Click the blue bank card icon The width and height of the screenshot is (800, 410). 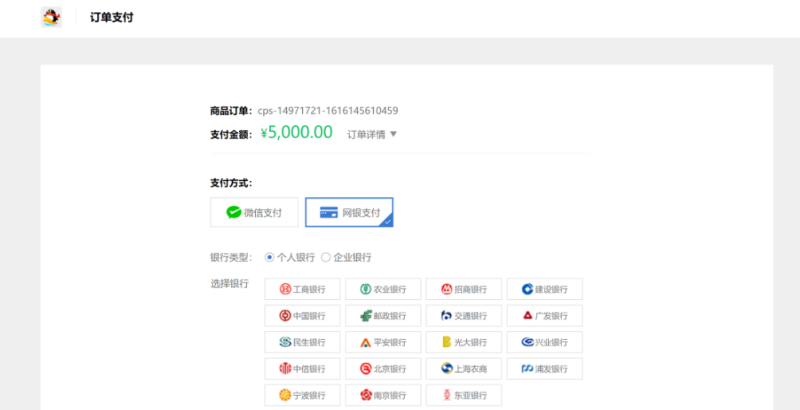pyautogui.click(x=329, y=213)
